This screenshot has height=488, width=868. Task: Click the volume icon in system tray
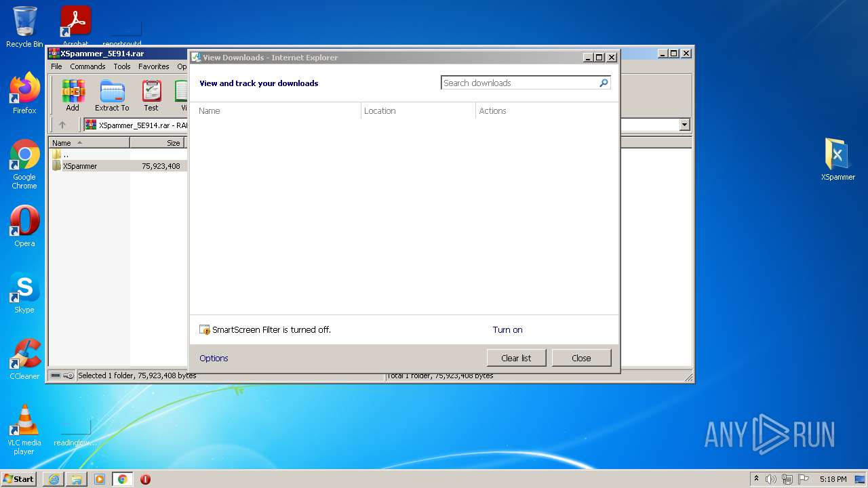tap(771, 479)
